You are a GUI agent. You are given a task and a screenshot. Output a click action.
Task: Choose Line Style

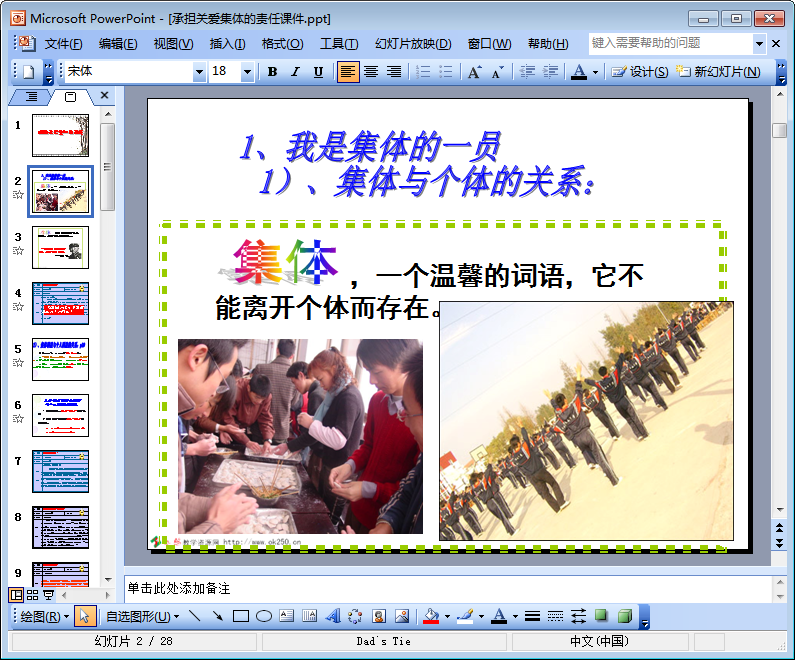coord(532,616)
